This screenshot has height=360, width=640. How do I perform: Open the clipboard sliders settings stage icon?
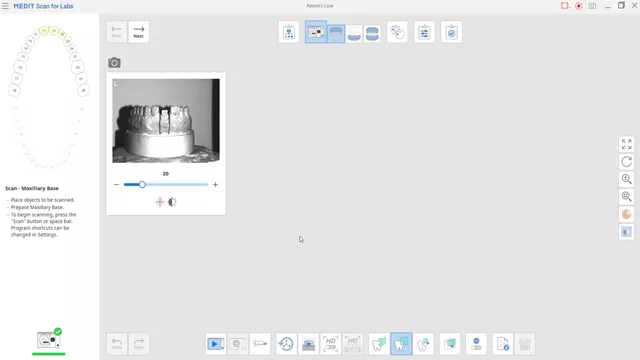click(x=424, y=32)
